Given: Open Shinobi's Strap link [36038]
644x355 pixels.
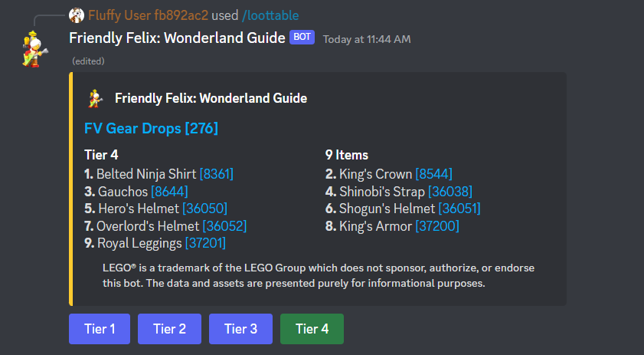Looking at the screenshot, I should [x=449, y=191].
